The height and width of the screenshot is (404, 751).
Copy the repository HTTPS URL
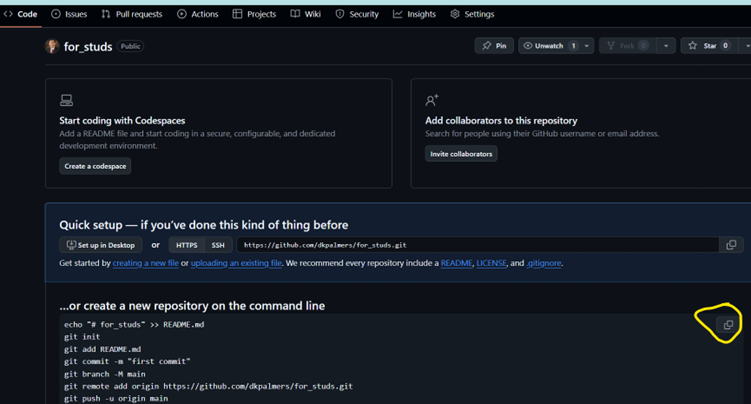tap(731, 245)
